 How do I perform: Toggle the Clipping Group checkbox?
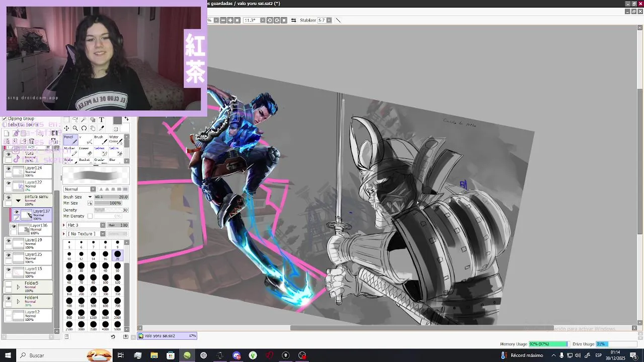[x=5, y=119]
